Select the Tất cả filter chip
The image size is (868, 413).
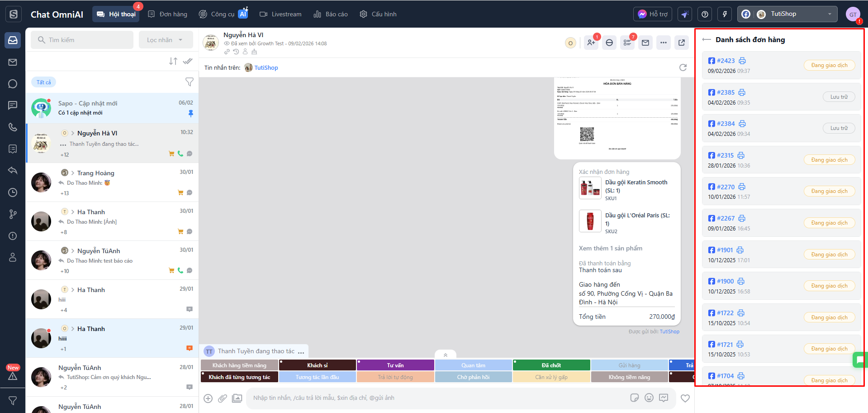coord(44,82)
